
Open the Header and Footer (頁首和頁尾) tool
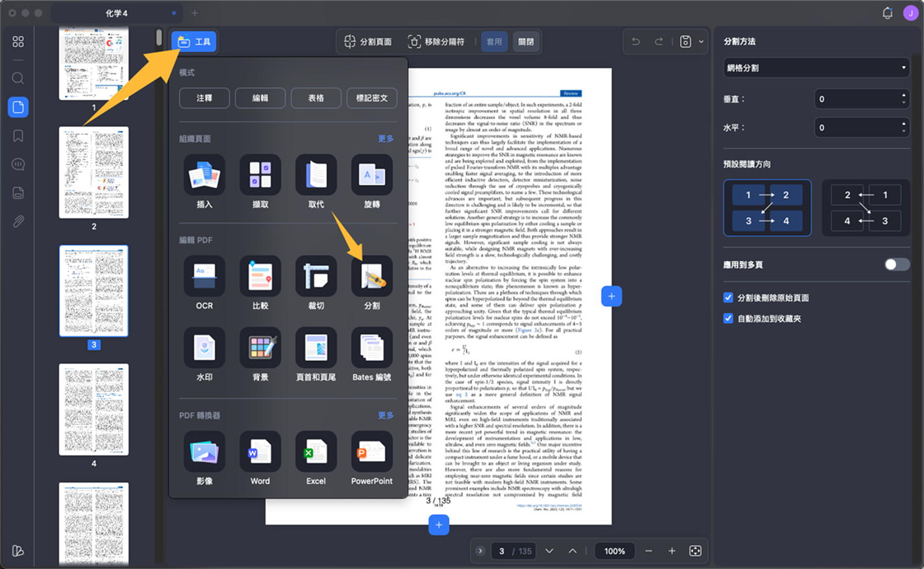[316, 348]
